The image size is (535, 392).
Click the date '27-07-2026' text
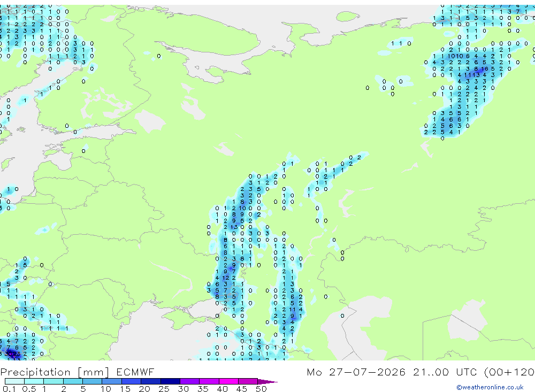coord(367,372)
